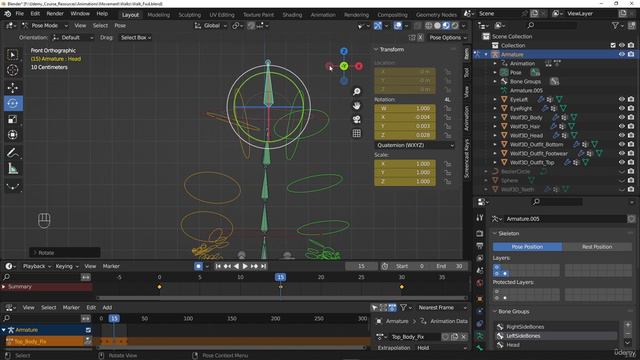
Task: Click the add bone group plus button
Action: (x=628, y=325)
